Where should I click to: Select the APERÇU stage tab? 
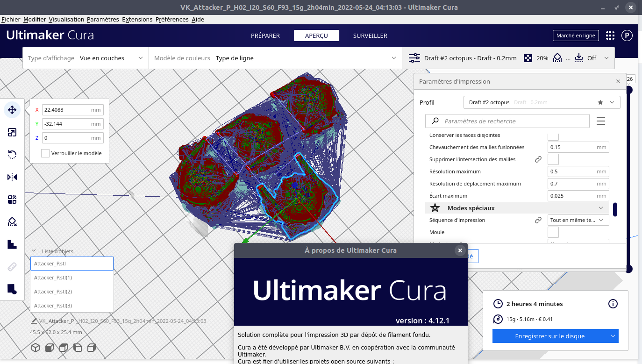(316, 36)
